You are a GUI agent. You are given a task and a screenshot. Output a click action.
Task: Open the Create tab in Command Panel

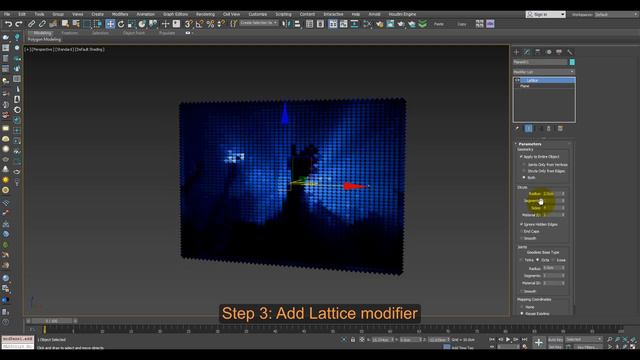tap(516, 52)
